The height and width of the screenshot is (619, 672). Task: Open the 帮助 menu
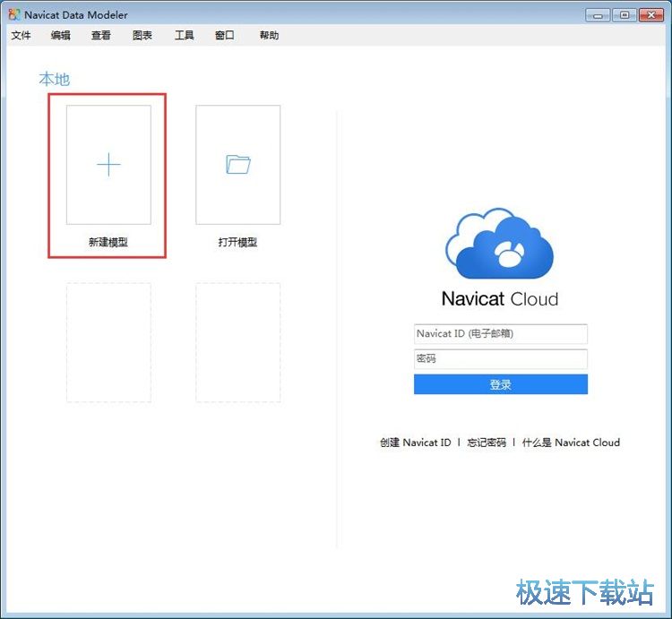[x=269, y=35]
